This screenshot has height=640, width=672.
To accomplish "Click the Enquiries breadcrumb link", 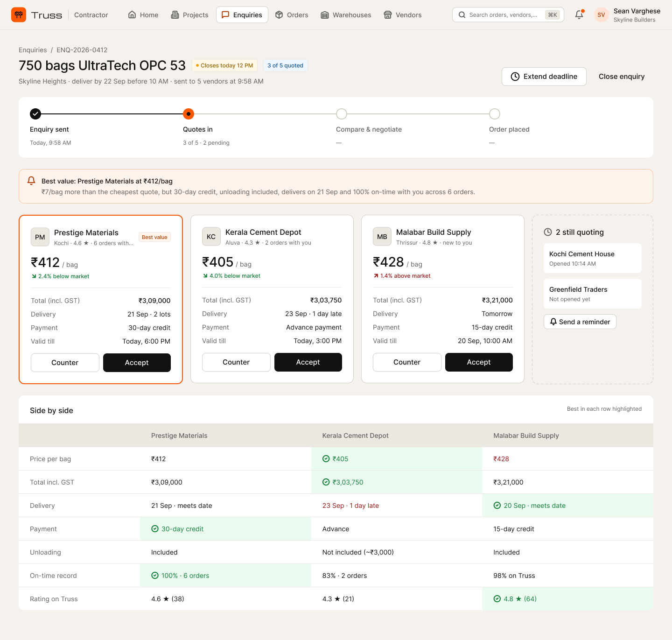I will (33, 50).
